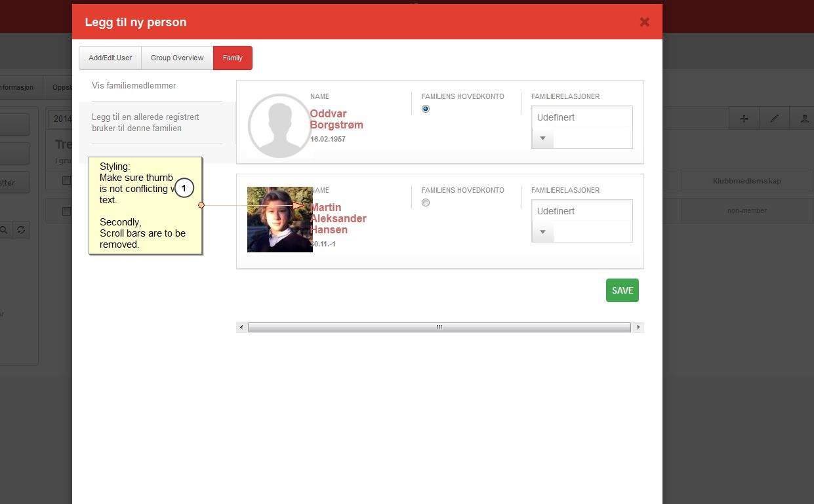The width and height of the screenshot is (814, 504).
Task: Open the Add/Edit User tab
Action: point(110,58)
